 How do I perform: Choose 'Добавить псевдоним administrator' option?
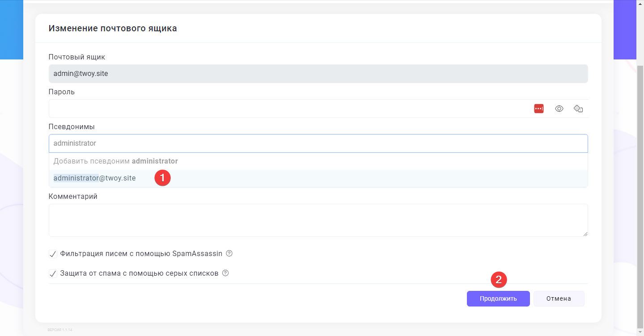(318, 161)
